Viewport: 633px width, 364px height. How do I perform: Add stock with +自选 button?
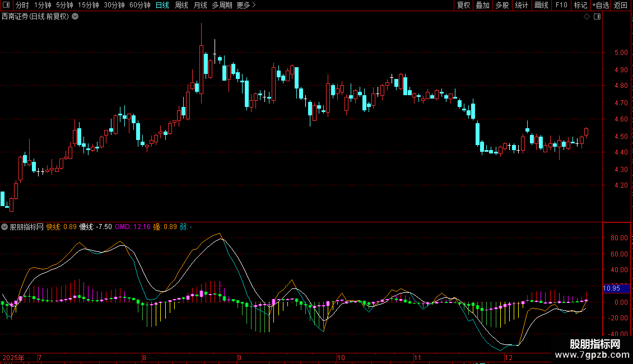(x=601, y=6)
